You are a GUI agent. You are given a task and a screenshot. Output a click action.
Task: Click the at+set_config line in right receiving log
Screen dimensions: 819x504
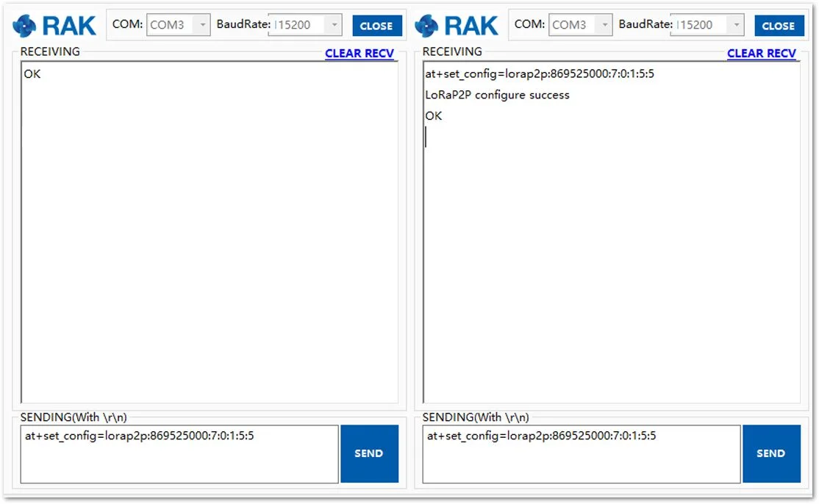tap(540, 74)
